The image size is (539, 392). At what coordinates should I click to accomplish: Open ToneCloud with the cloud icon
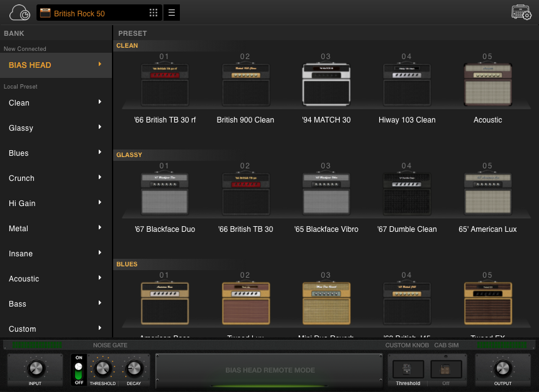pos(18,12)
